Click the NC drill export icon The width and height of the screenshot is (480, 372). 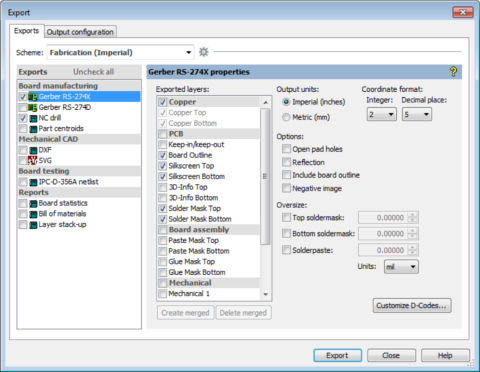(33, 118)
